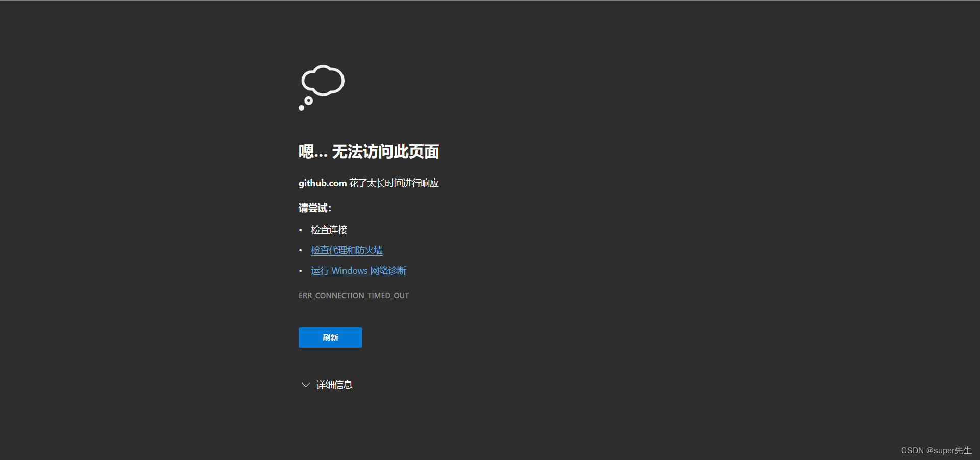Click the 请尝试: label
This screenshot has width=980, height=460.
tap(315, 208)
